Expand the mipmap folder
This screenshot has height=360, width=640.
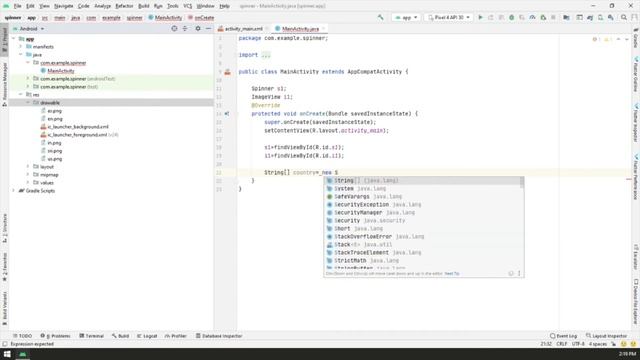28,175
